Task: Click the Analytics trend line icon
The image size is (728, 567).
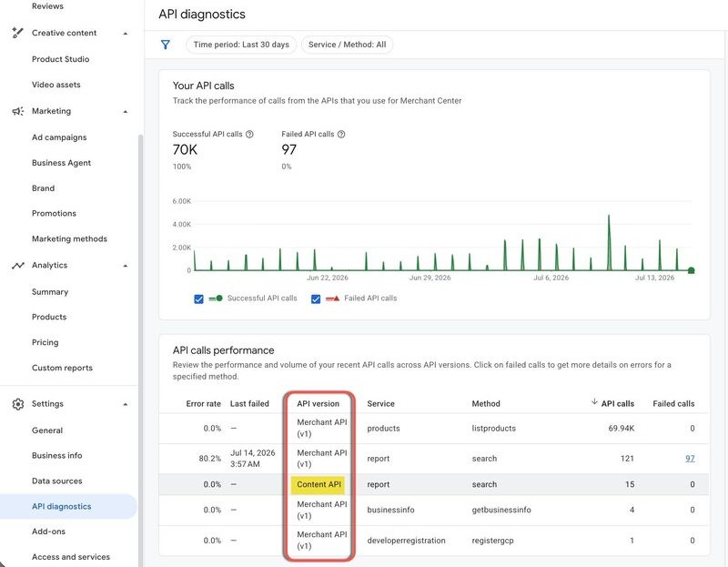Action: click(x=17, y=266)
